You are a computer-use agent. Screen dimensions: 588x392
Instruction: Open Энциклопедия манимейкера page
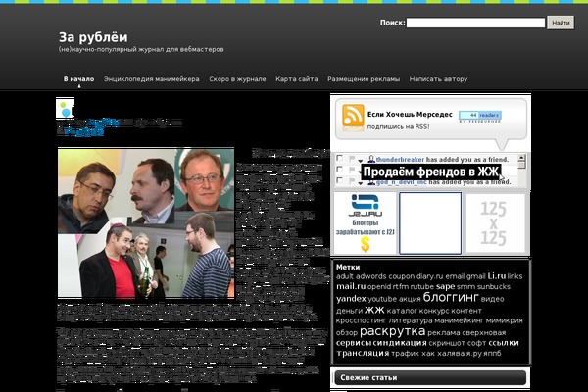[x=152, y=79]
